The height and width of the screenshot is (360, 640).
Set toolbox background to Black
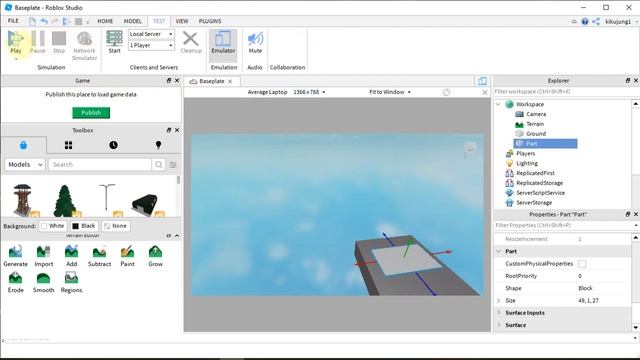point(84,226)
